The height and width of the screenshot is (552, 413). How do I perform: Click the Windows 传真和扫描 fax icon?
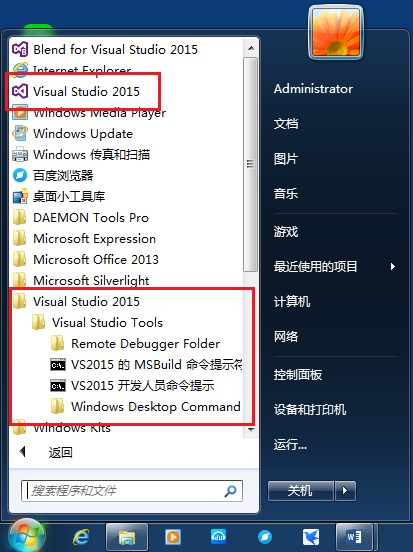point(20,155)
